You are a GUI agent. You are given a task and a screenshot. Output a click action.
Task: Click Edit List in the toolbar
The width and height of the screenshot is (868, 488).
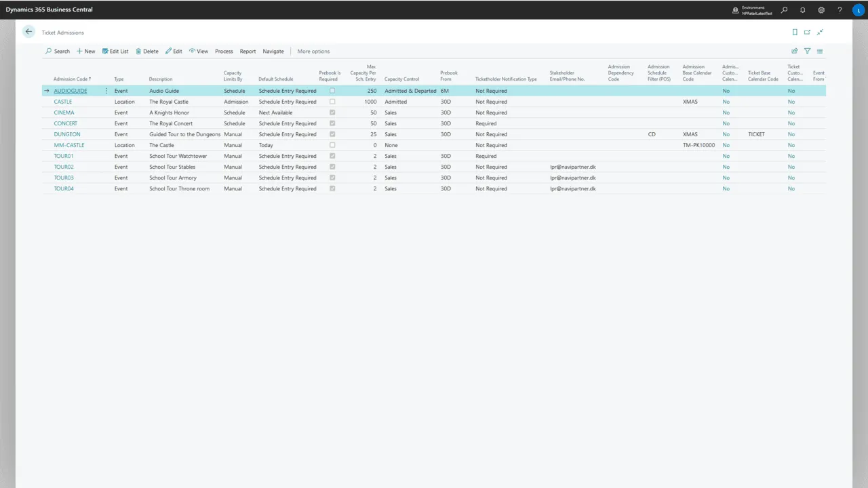(x=115, y=52)
